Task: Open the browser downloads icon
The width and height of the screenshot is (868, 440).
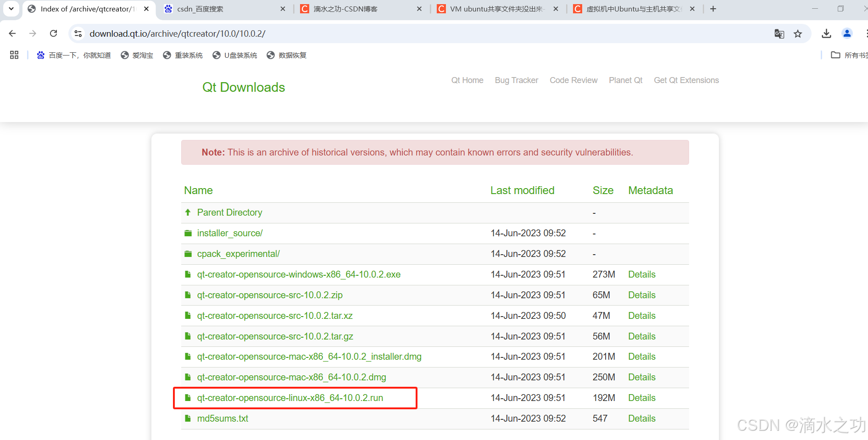Action: [826, 33]
